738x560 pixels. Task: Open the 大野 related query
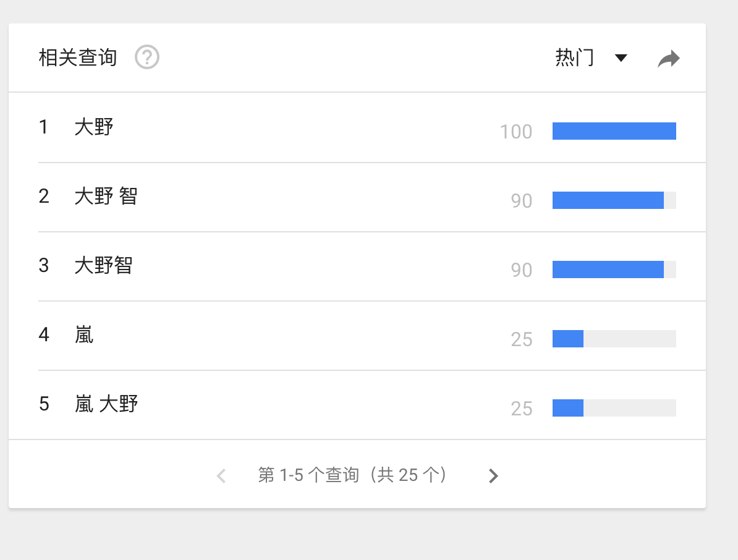(x=94, y=127)
